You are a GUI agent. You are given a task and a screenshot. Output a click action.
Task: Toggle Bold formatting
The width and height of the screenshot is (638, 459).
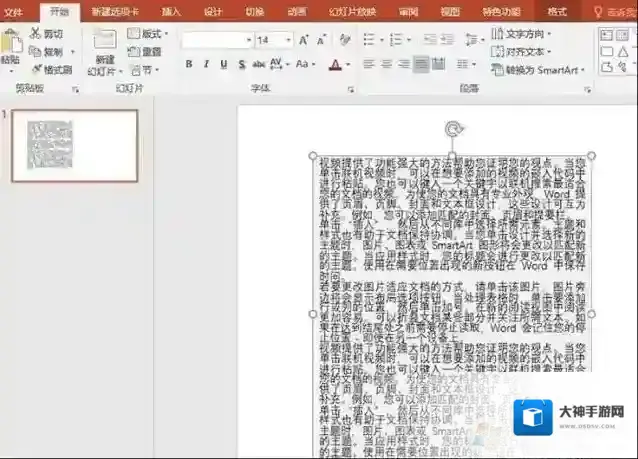point(190,64)
